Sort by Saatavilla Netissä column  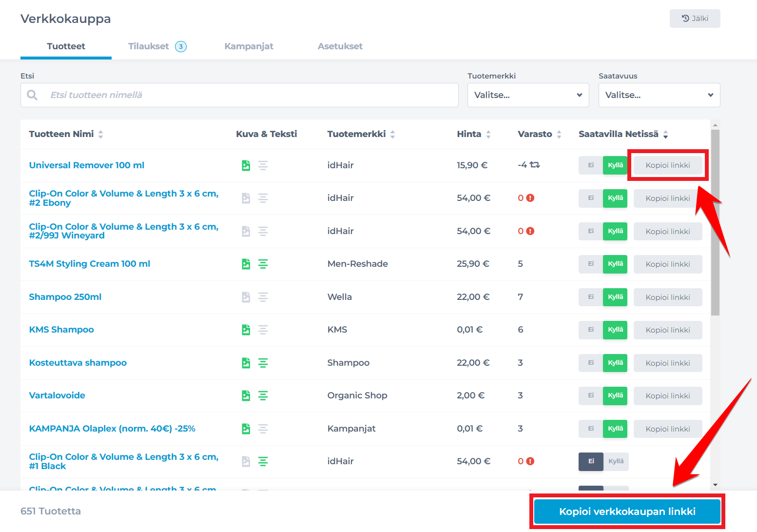tap(623, 134)
